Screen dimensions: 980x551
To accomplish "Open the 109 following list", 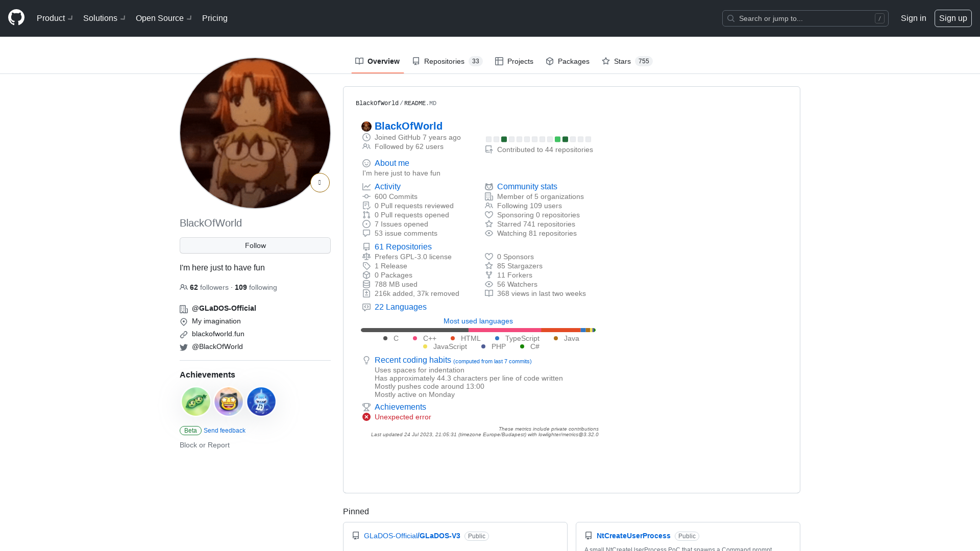I will coord(256,287).
